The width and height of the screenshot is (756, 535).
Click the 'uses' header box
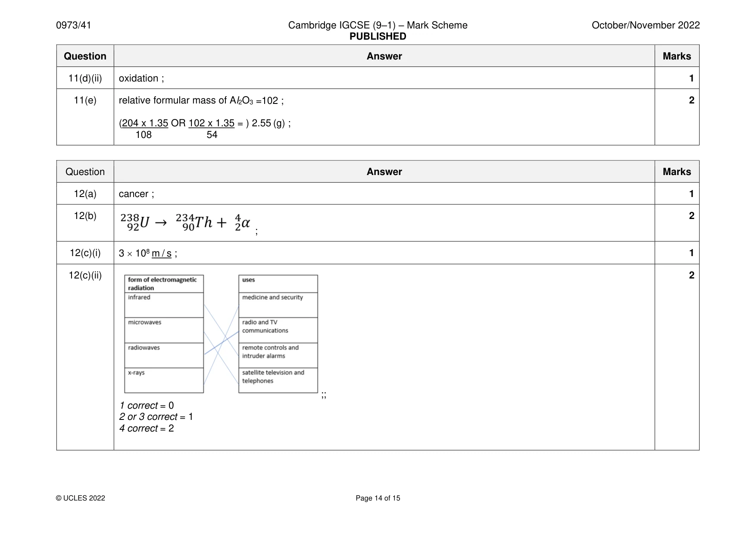tap(278, 284)
